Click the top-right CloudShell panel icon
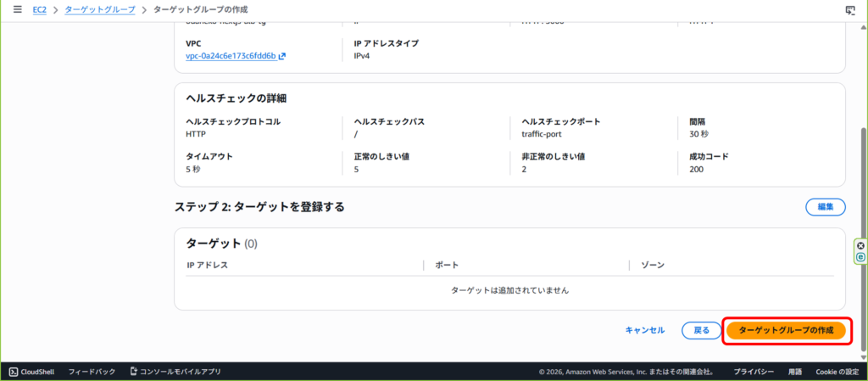 point(849,10)
